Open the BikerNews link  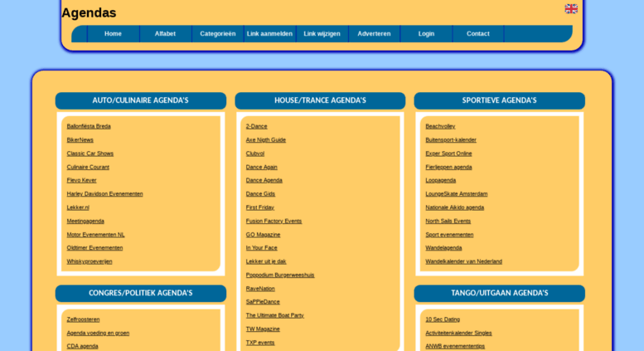pyautogui.click(x=80, y=139)
